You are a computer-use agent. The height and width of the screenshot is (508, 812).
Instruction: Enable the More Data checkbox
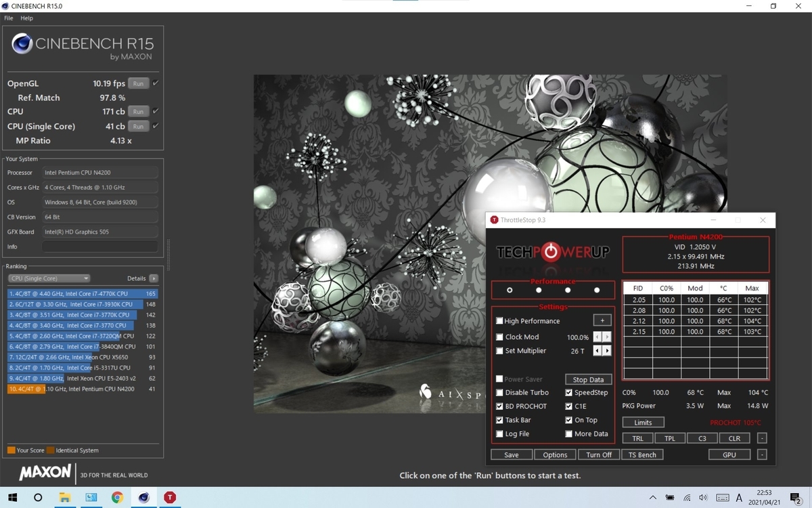(569, 434)
